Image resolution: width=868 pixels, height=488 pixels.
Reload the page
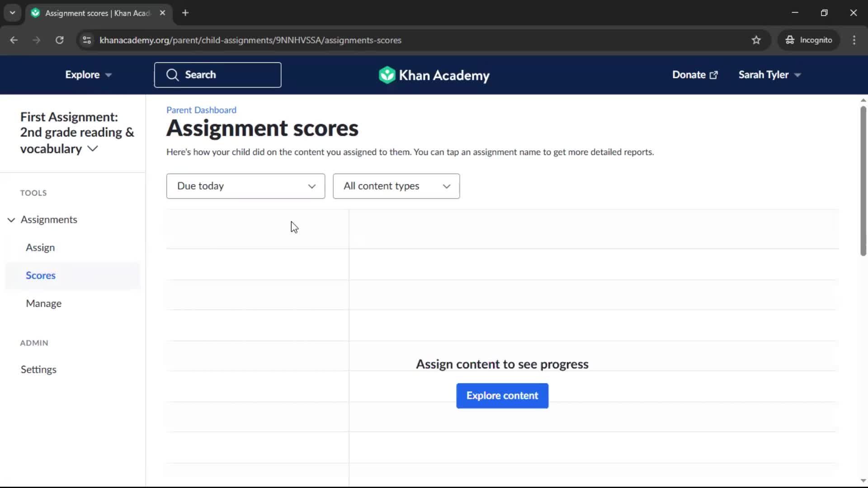tap(59, 40)
